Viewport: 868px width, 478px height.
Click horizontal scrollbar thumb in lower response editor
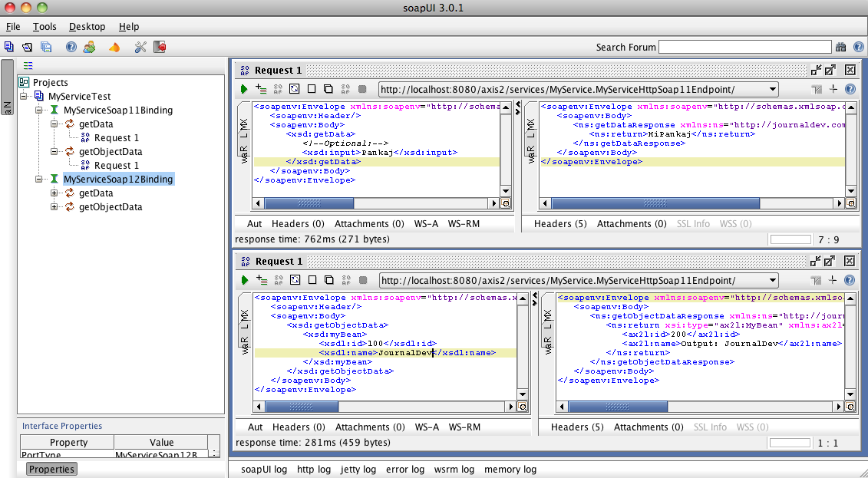pyautogui.click(x=618, y=407)
